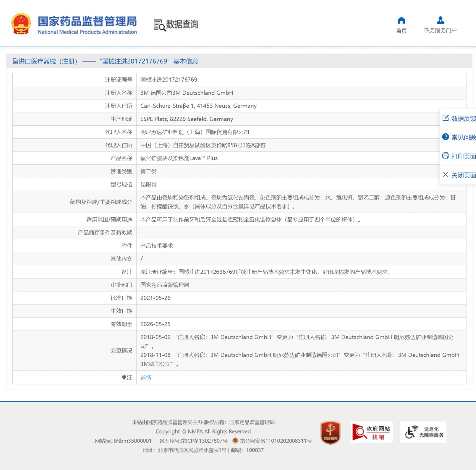Image resolution: width=476 pixels, height=470 pixels.
Task: Open the 适老化无障碍服务 accessibility badge
Action: pos(424,432)
